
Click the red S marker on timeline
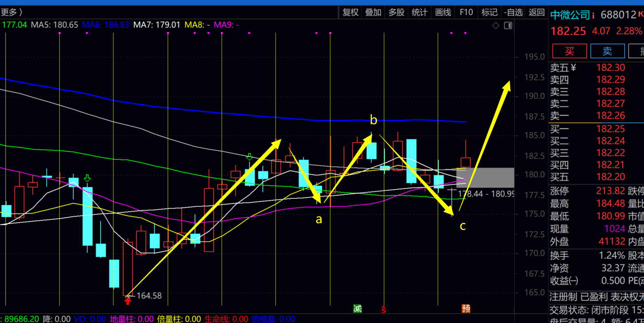[x=384, y=309]
